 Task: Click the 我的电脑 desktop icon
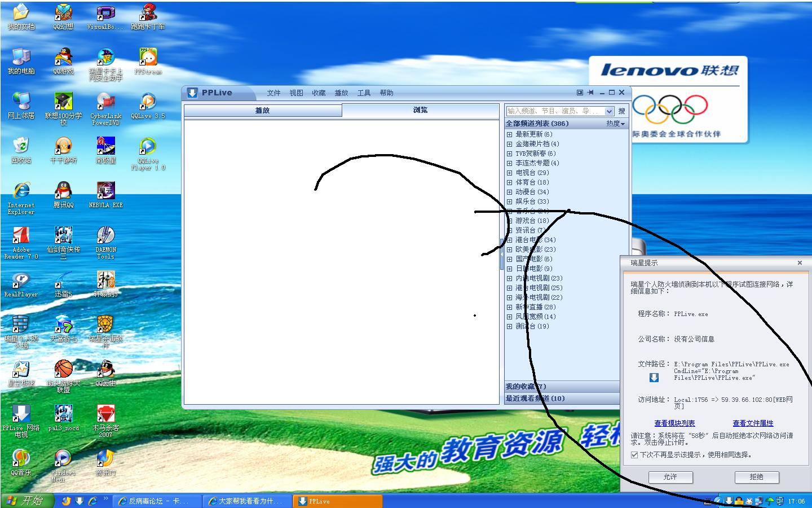(x=21, y=62)
